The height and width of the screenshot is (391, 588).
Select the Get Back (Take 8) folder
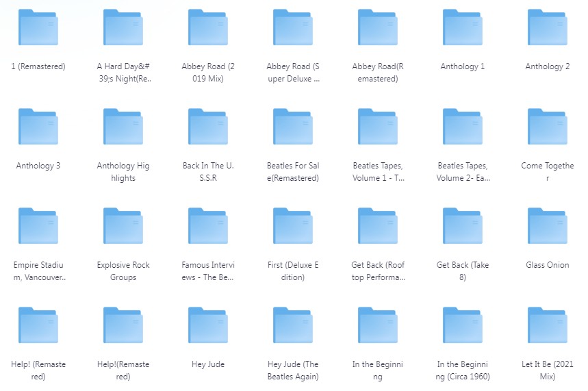[463, 227]
